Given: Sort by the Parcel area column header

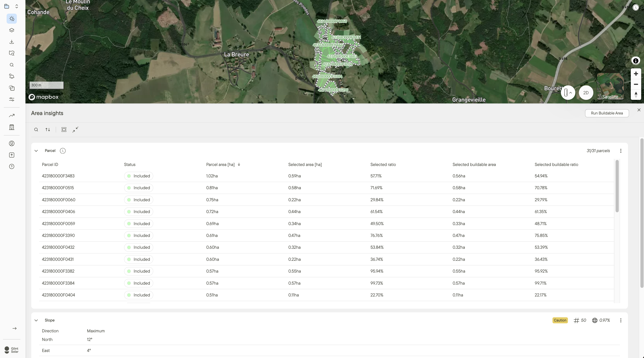Looking at the screenshot, I should pyautogui.click(x=220, y=165).
